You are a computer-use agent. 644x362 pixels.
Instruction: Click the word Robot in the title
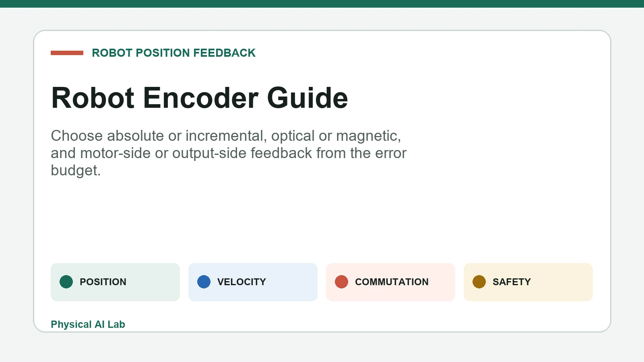click(93, 98)
